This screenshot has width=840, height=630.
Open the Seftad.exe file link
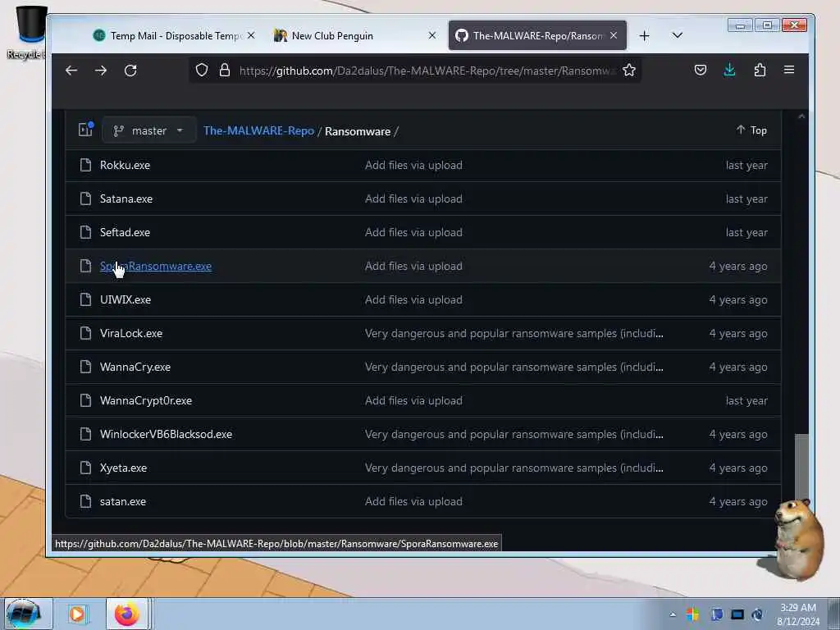coord(125,232)
